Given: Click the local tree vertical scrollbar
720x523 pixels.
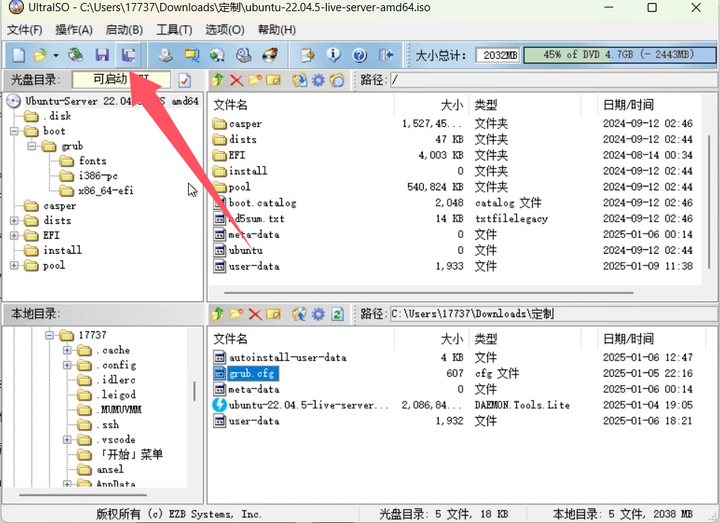Looking at the screenshot, I should tap(194, 392).
